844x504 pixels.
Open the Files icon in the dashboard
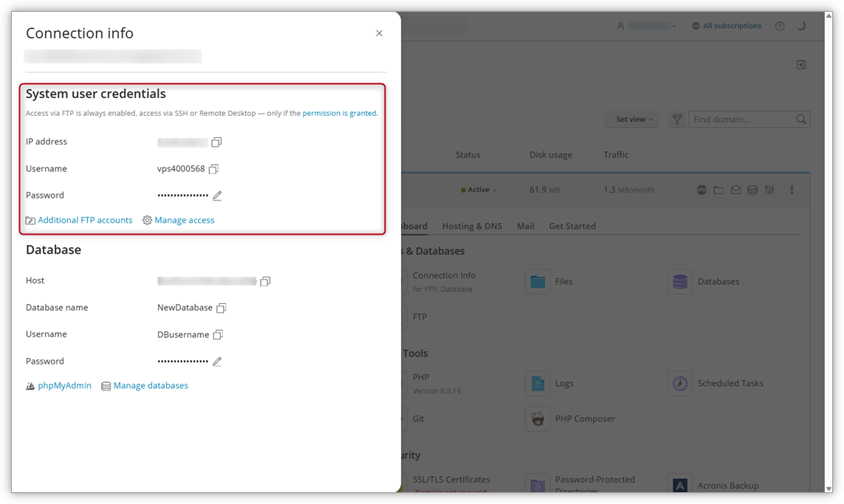coord(538,281)
